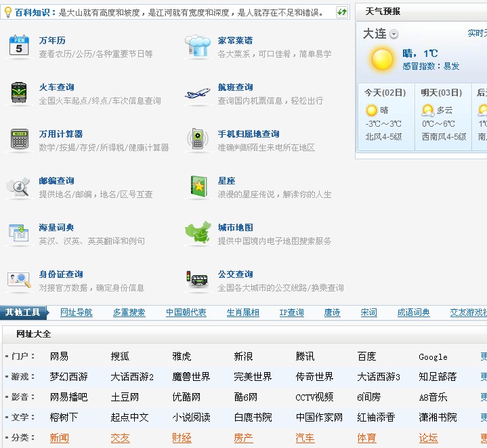Open 宋词 in other tools
This screenshot has width=487, height=448.
[368, 312]
